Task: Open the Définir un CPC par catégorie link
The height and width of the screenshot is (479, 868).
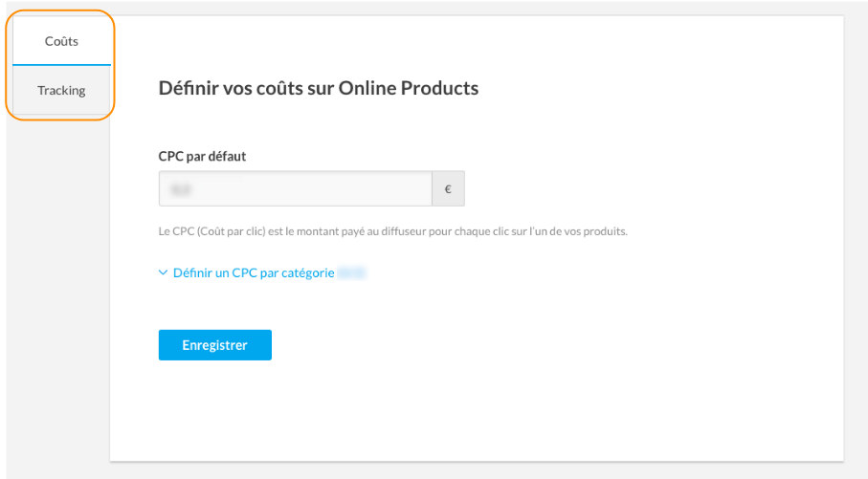Action: click(254, 272)
